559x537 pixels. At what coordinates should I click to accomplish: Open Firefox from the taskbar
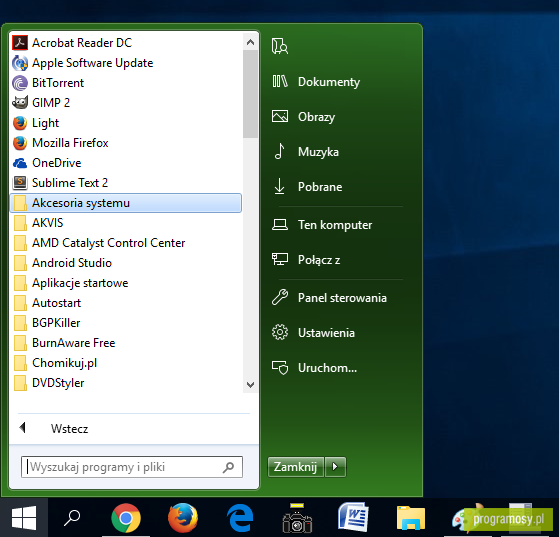183,518
